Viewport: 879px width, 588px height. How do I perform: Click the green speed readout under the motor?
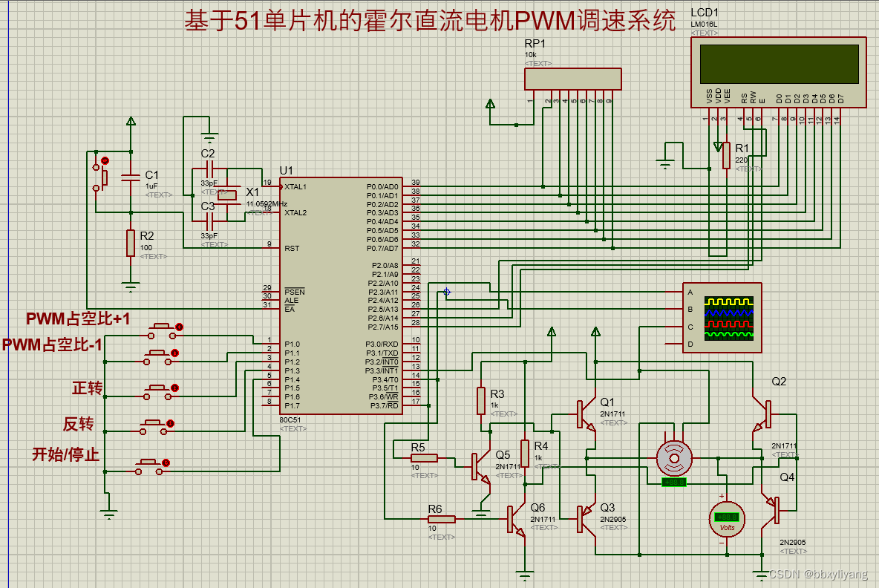coord(673,483)
